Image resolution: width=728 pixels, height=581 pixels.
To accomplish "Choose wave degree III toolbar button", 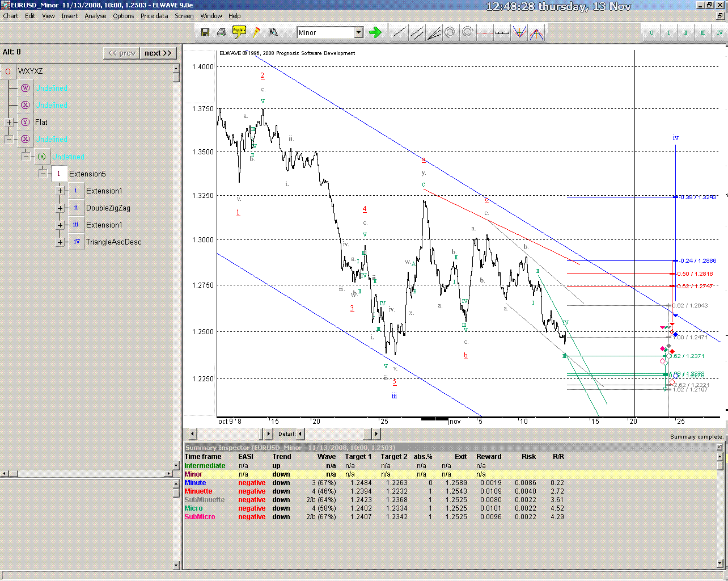I will pos(702,33).
